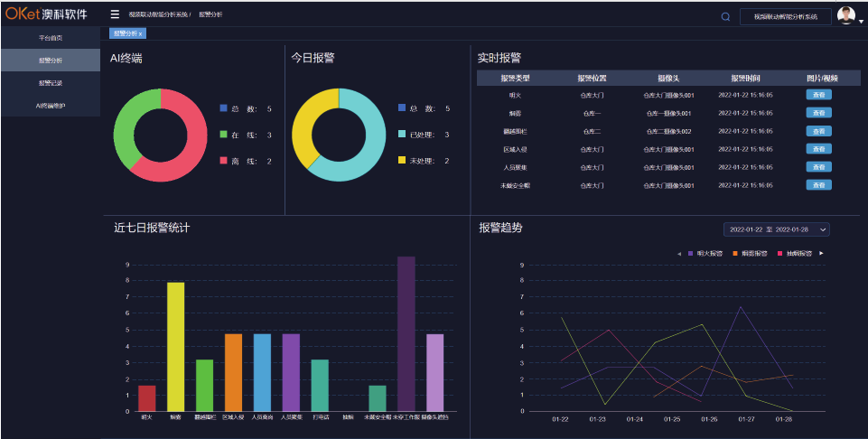Close the 报警分析 tab with x
The width and height of the screenshot is (868, 439).
(x=141, y=33)
